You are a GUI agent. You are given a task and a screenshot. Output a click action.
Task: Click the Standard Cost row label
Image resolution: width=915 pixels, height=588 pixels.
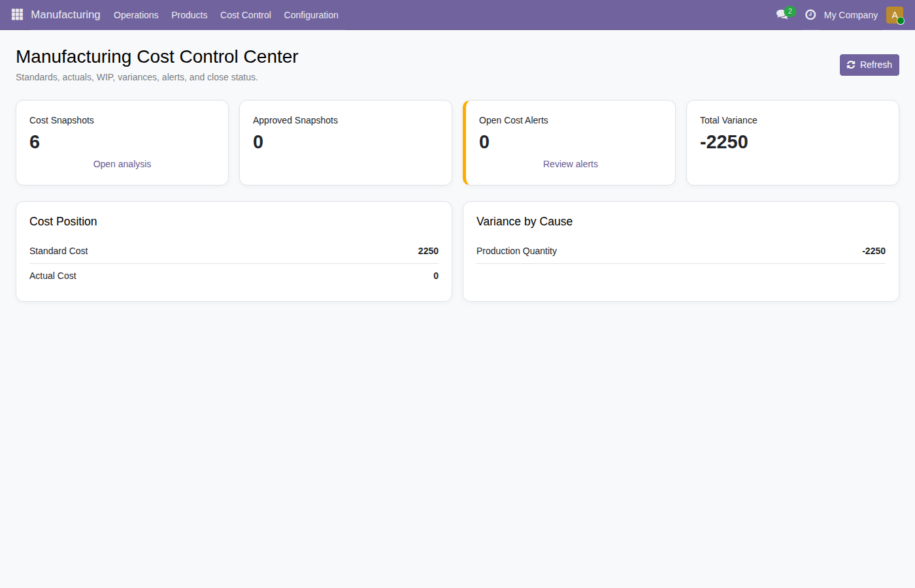tap(59, 251)
